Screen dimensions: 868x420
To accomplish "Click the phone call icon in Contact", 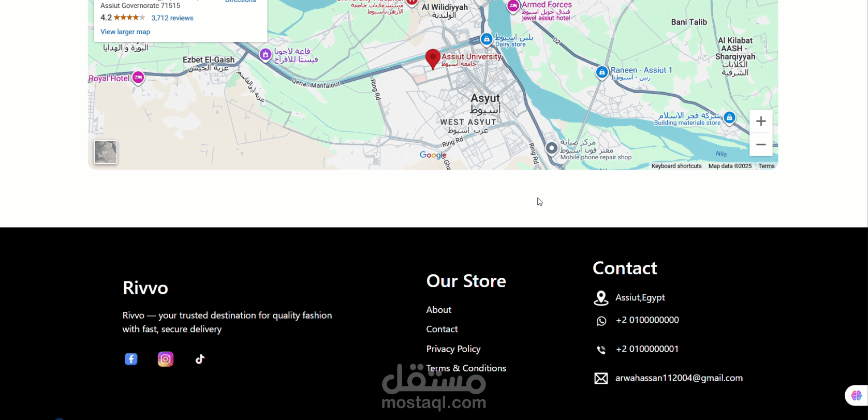I will [x=601, y=350].
